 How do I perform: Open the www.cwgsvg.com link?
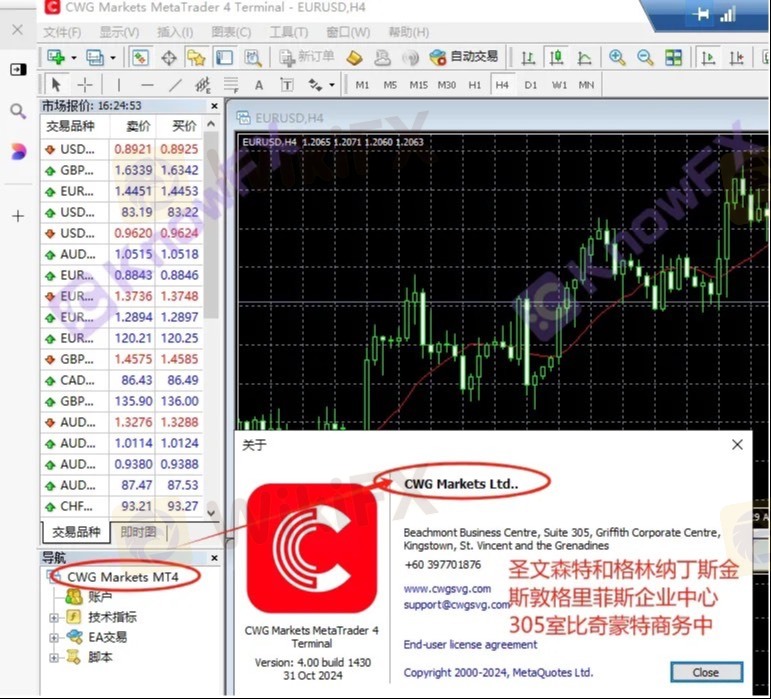(447, 588)
